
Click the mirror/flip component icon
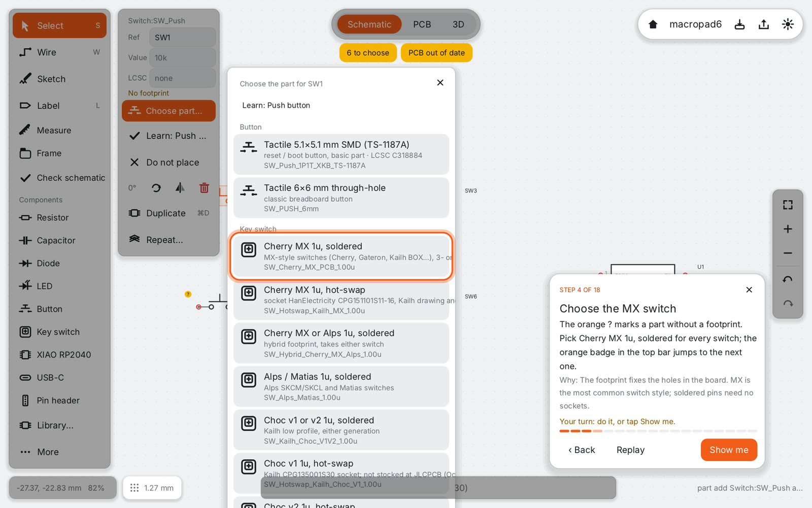pos(180,188)
